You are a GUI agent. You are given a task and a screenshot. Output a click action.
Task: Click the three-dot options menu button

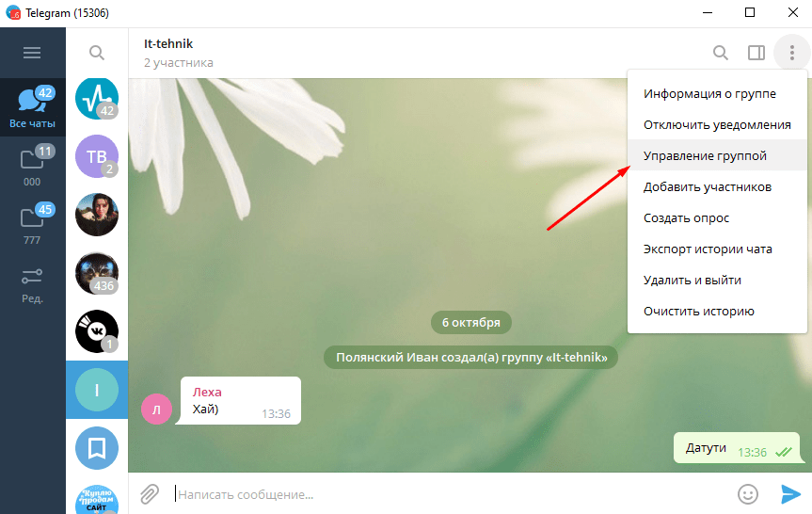[790, 53]
